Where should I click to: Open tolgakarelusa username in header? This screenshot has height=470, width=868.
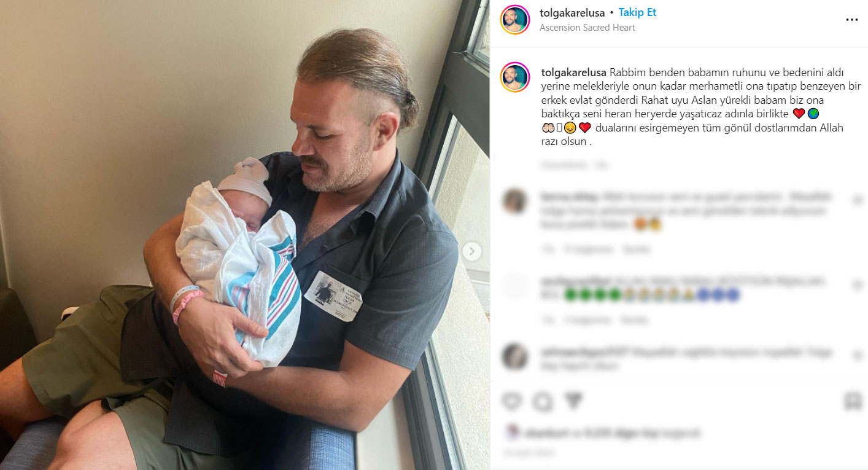point(572,13)
